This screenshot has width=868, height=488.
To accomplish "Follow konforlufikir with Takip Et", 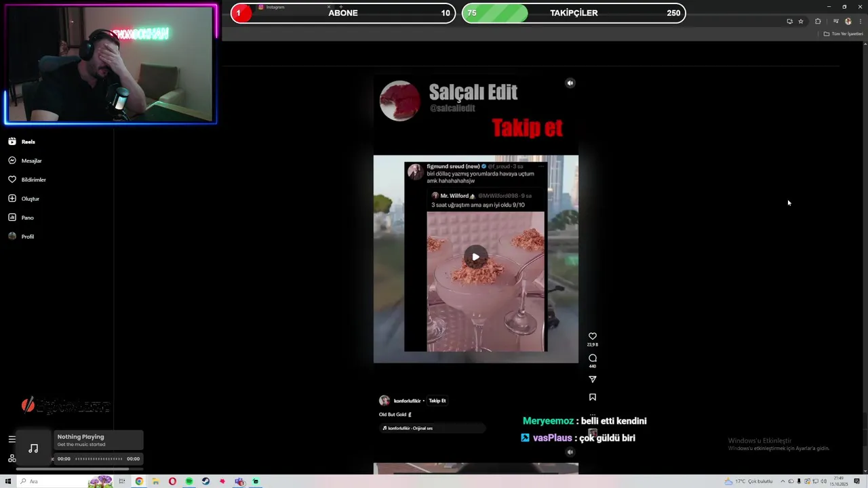I will coord(437,401).
